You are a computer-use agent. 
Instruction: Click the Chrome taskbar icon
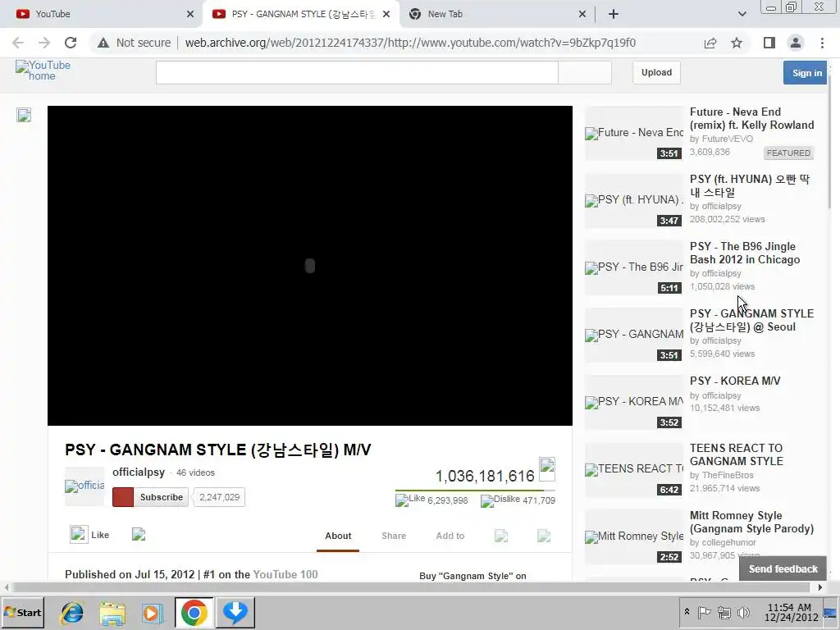click(194, 612)
